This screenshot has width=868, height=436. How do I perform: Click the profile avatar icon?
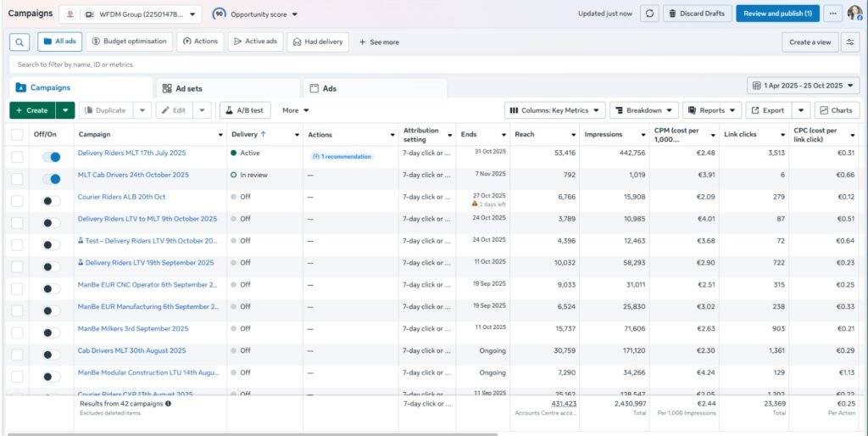coord(854,14)
